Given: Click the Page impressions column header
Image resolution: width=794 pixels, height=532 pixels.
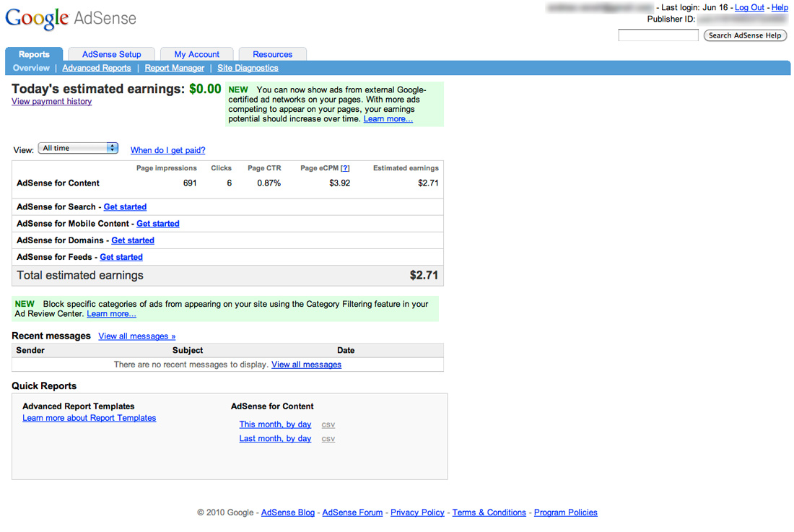Looking at the screenshot, I should 167,168.
